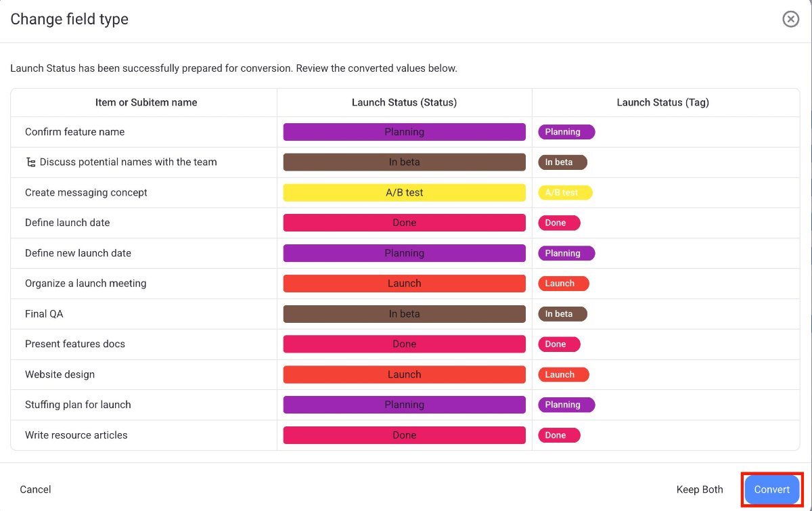Image resolution: width=812 pixels, height=511 pixels.
Task: Click the Done status for Define launch date
Action: [x=404, y=223]
